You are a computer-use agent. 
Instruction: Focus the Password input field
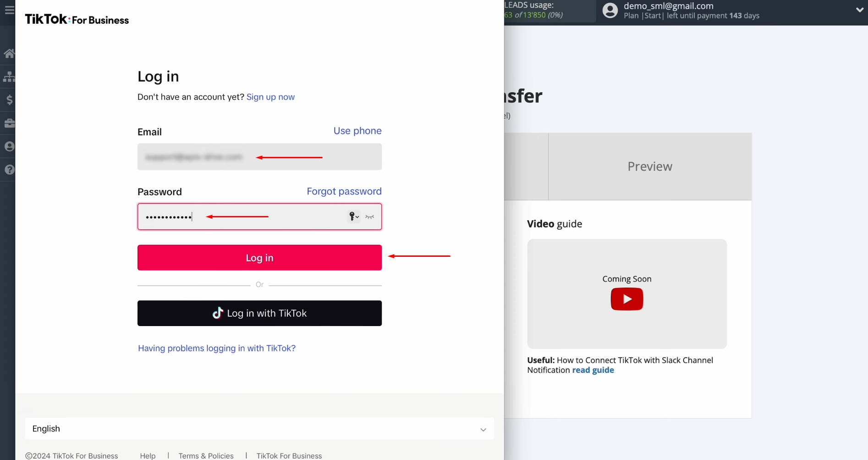259,216
